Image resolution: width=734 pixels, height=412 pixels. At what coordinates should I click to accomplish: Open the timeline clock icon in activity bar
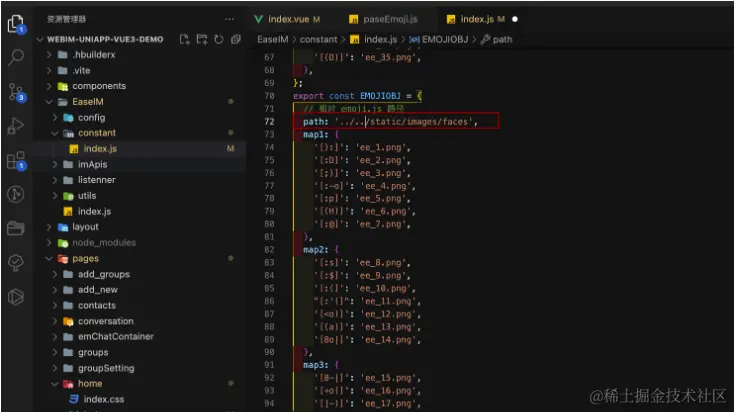[x=15, y=194]
